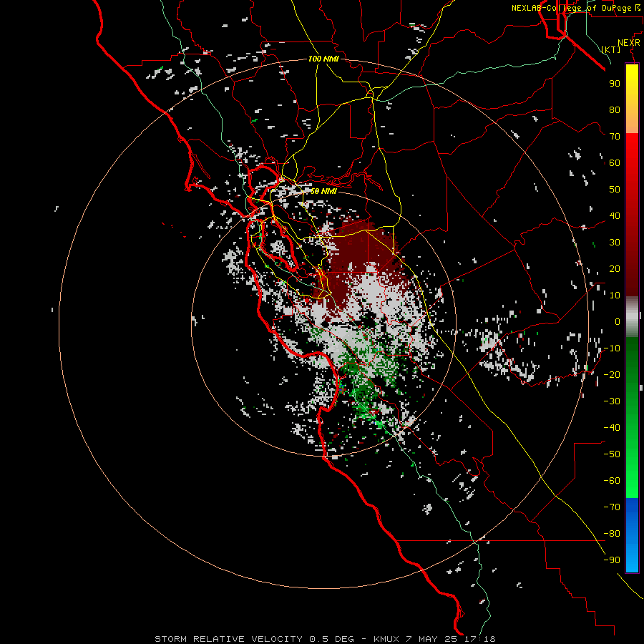Click the 60 value on velocity scale
Viewport: 644px width, 644px height.
[615, 162]
